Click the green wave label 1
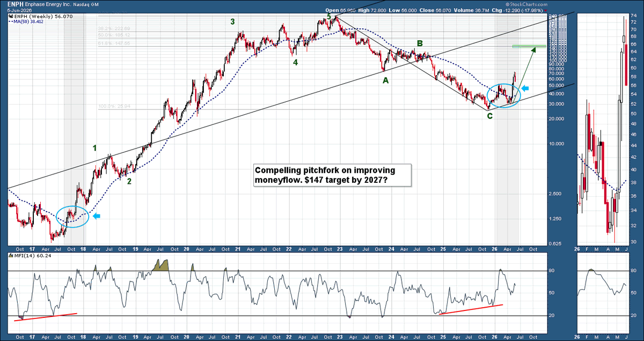 (x=95, y=147)
